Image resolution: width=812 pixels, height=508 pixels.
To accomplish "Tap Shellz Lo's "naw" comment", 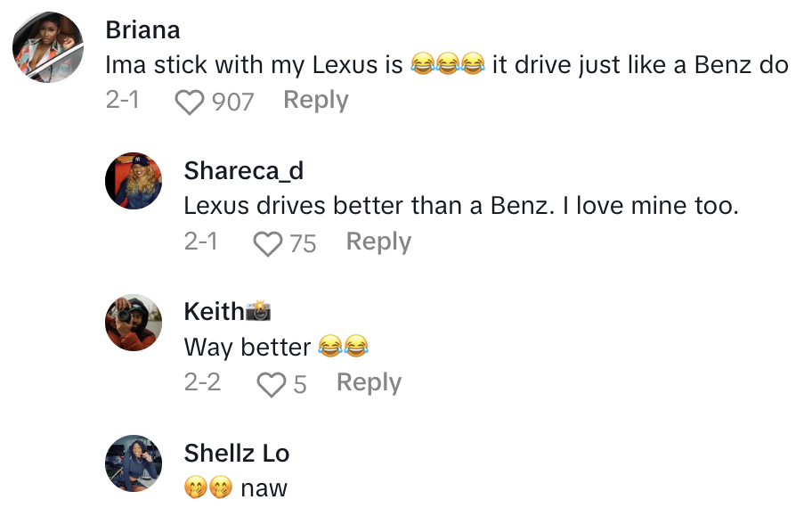I will click(x=264, y=488).
